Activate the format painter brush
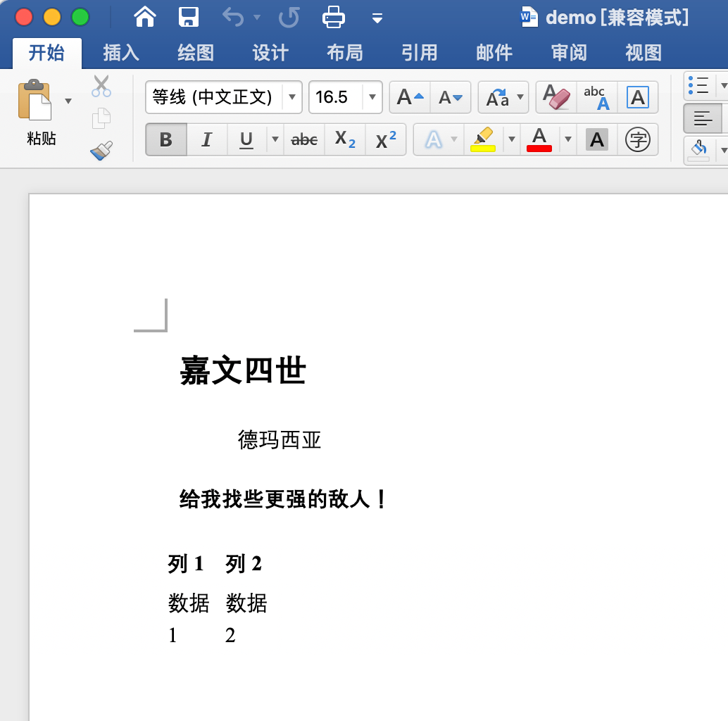The image size is (728, 721). point(101,151)
